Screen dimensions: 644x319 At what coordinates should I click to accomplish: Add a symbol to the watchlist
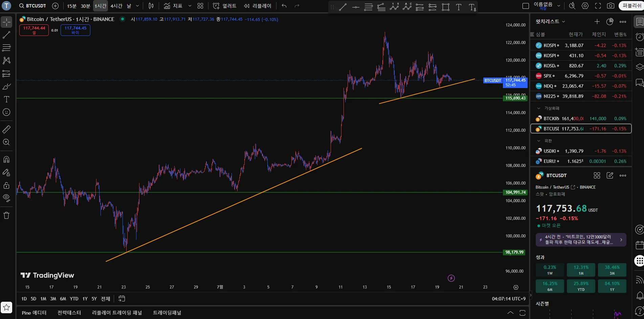click(x=597, y=22)
